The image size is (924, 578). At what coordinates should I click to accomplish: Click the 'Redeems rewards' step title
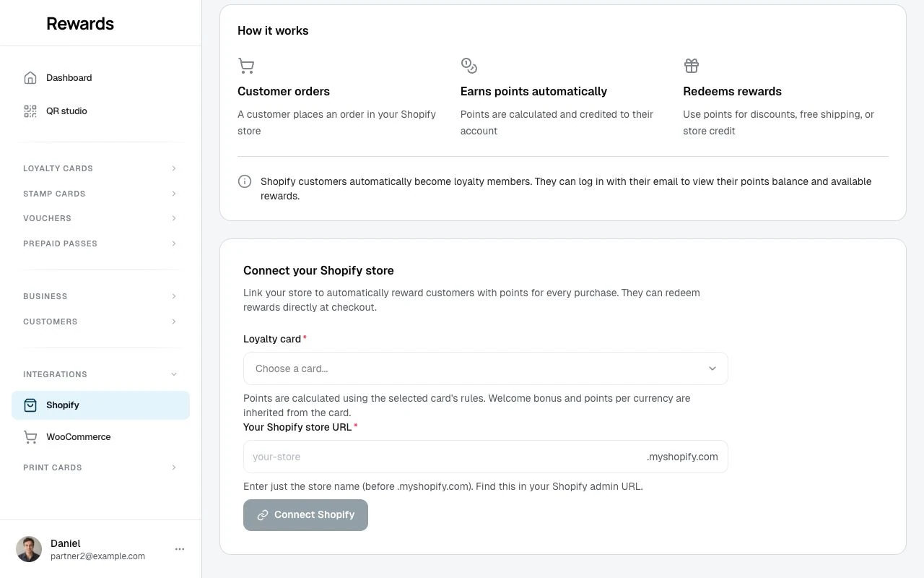click(732, 92)
